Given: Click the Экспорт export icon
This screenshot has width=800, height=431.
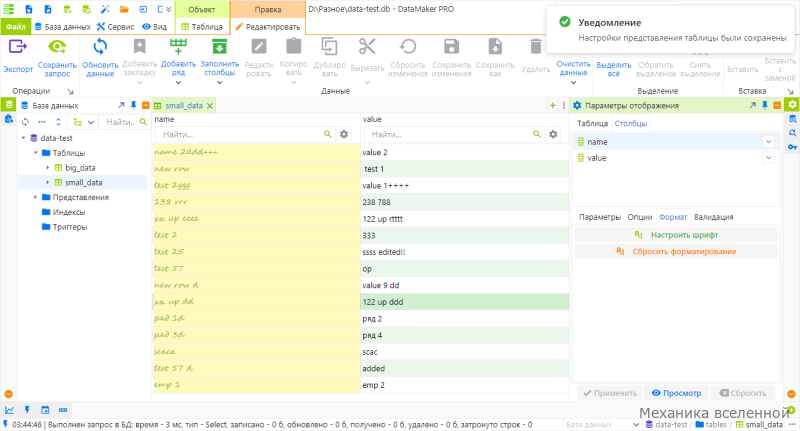Looking at the screenshot, I should pos(17,47).
